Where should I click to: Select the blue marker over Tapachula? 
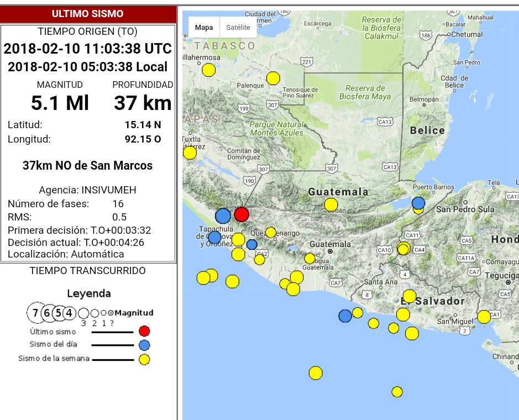[214, 237]
